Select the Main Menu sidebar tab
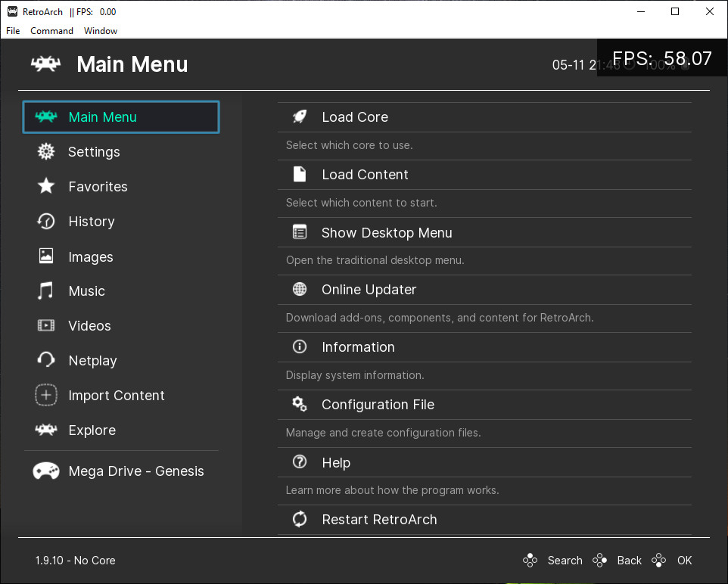 pos(121,117)
